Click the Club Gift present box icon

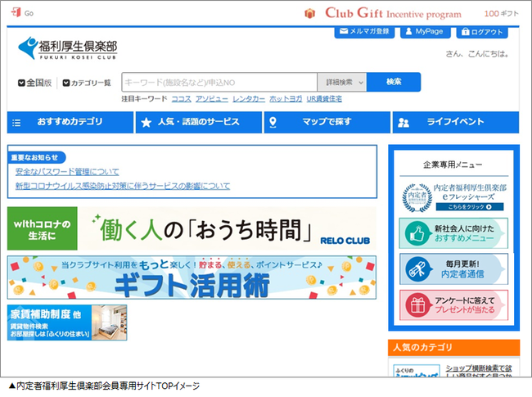click(x=309, y=14)
